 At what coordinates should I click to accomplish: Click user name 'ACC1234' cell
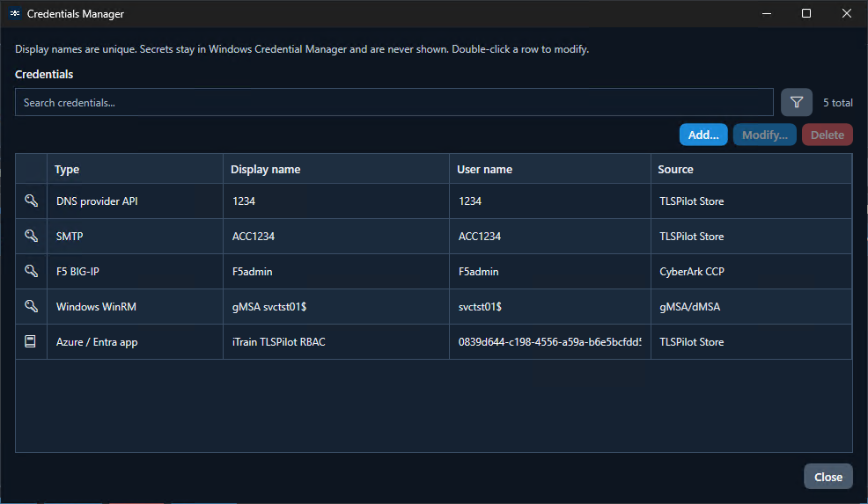(549, 237)
